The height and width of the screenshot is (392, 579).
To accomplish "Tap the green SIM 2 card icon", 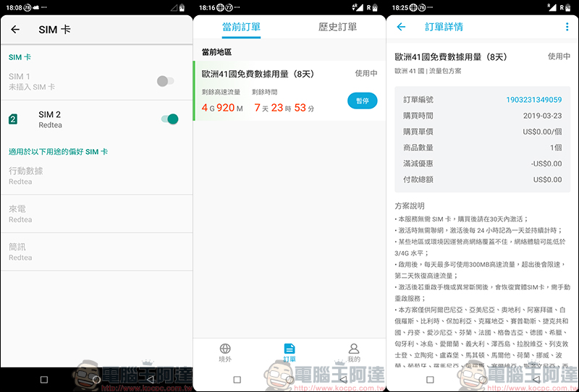I will [x=13, y=119].
